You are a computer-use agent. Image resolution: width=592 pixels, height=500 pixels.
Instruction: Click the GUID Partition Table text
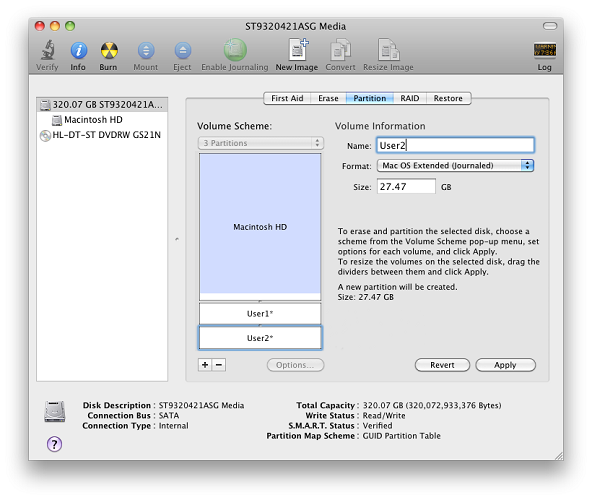pyautogui.click(x=401, y=436)
